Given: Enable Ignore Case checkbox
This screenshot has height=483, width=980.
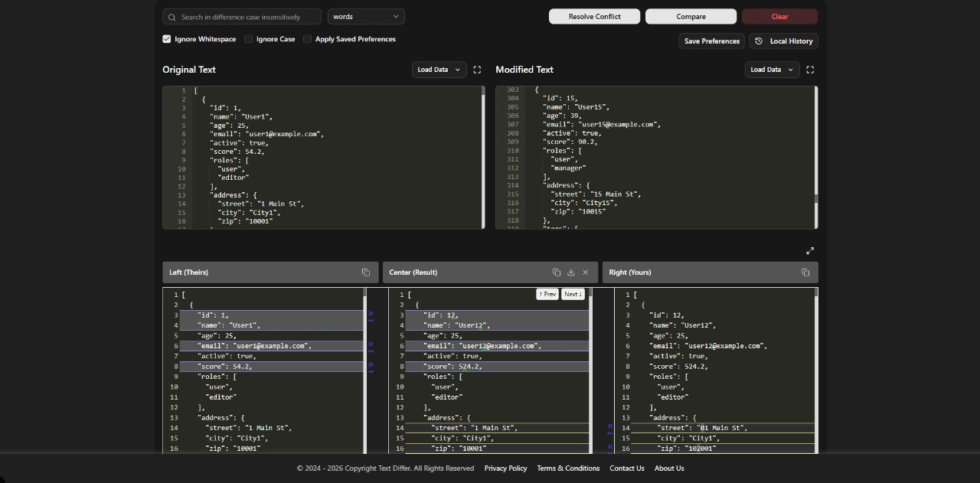Looking at the screenshot, I should coord(248,39).
